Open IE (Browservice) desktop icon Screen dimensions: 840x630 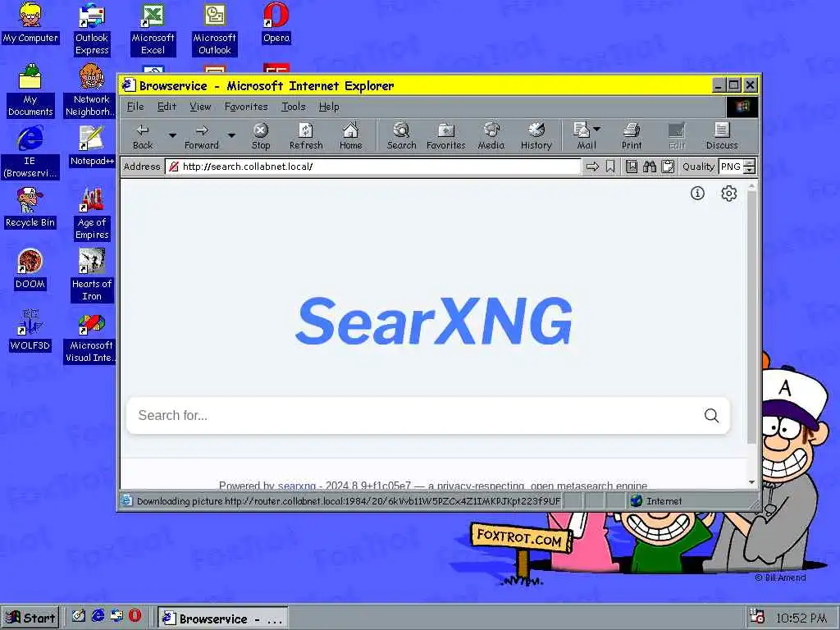30,152
